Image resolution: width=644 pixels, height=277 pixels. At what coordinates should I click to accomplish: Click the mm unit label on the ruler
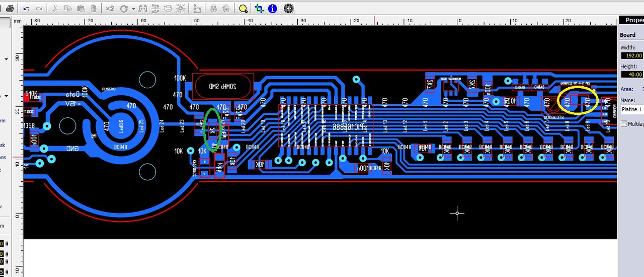click(x=18, y=21)
